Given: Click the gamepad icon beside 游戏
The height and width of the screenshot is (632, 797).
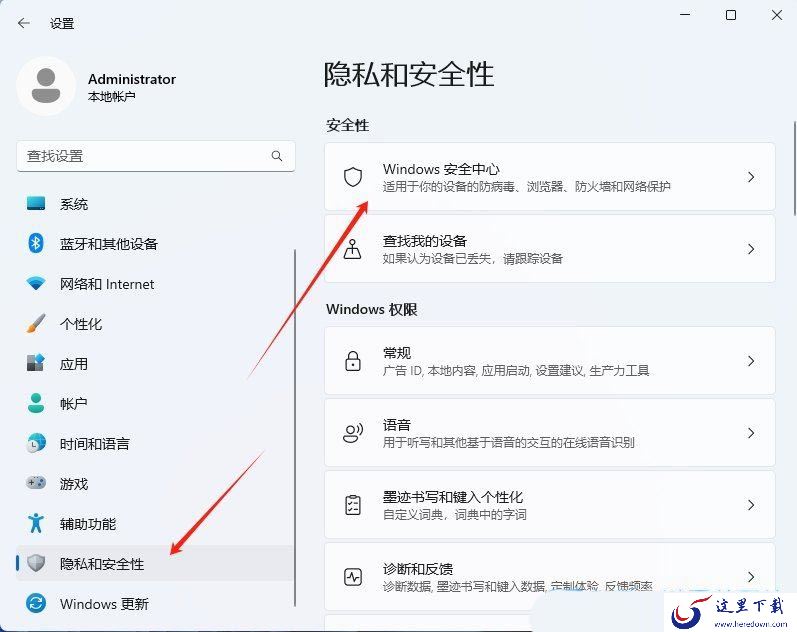Looking at the screenshot, I should (x=36, y=483).
